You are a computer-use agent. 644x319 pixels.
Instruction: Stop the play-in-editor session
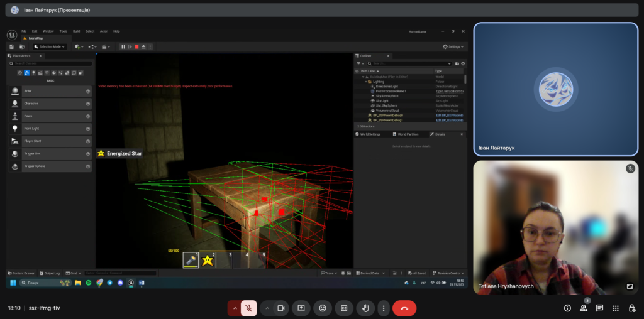(136, 46)
